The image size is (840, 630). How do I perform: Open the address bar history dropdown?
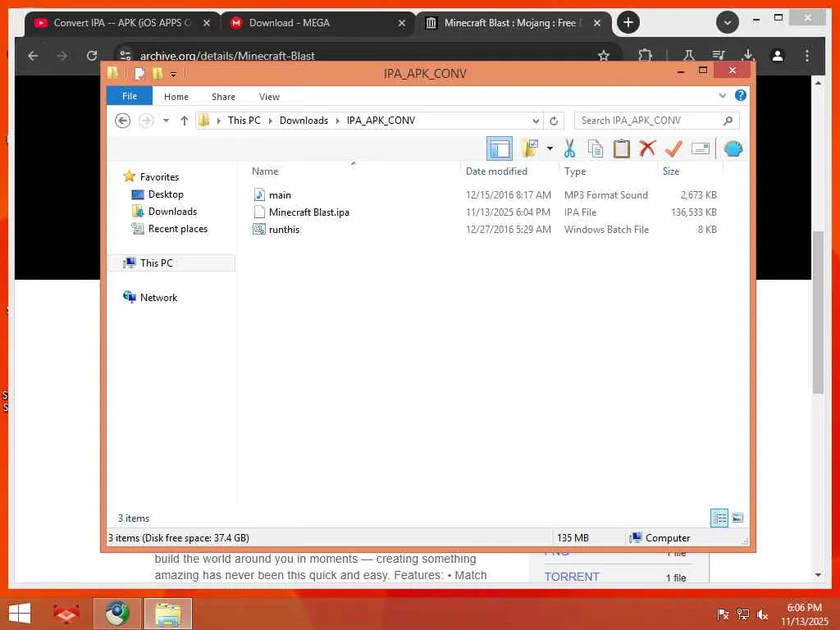[536, 121]
